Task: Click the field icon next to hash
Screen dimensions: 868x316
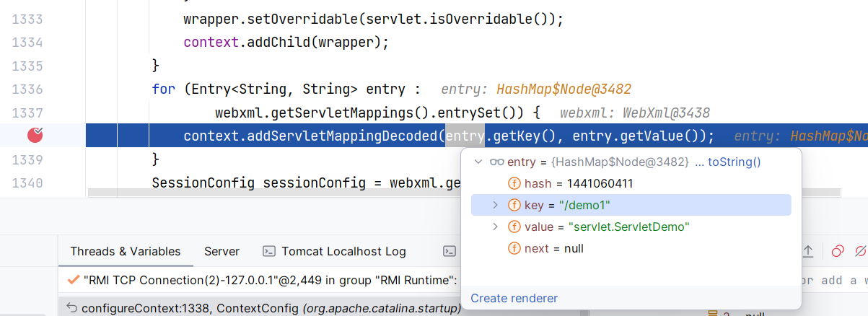Action: pos(514,184)
